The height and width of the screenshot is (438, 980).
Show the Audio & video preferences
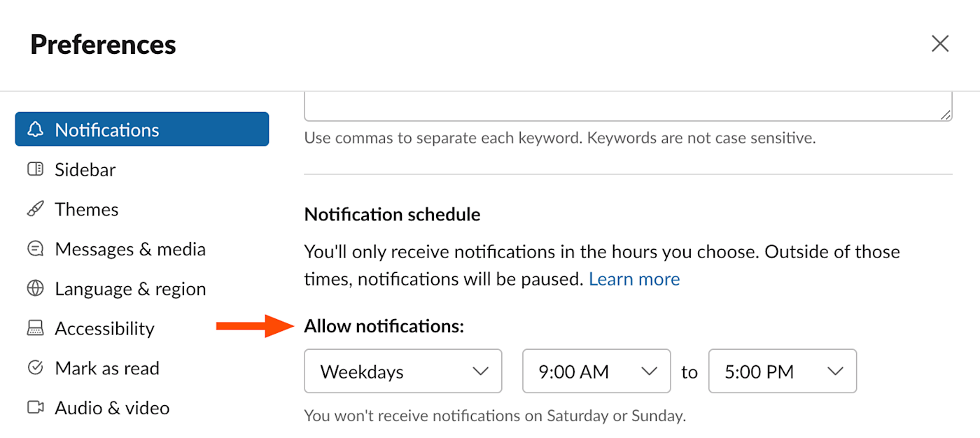tap(112, 407)
